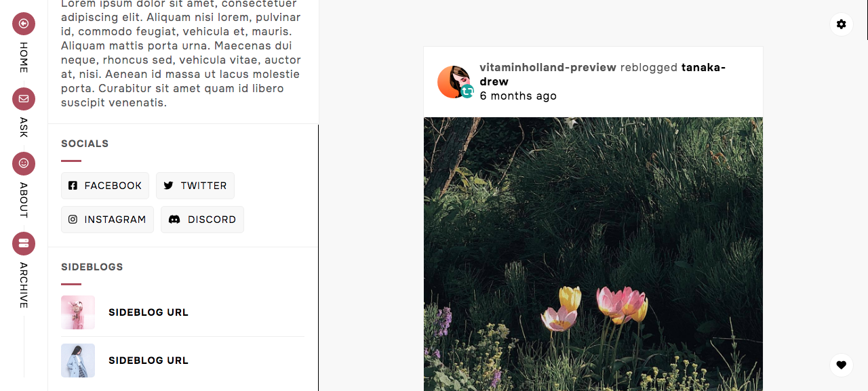Click the About smiley face icon
The image size is (868, 391).
pyautogui.click(x=24, y=163)
